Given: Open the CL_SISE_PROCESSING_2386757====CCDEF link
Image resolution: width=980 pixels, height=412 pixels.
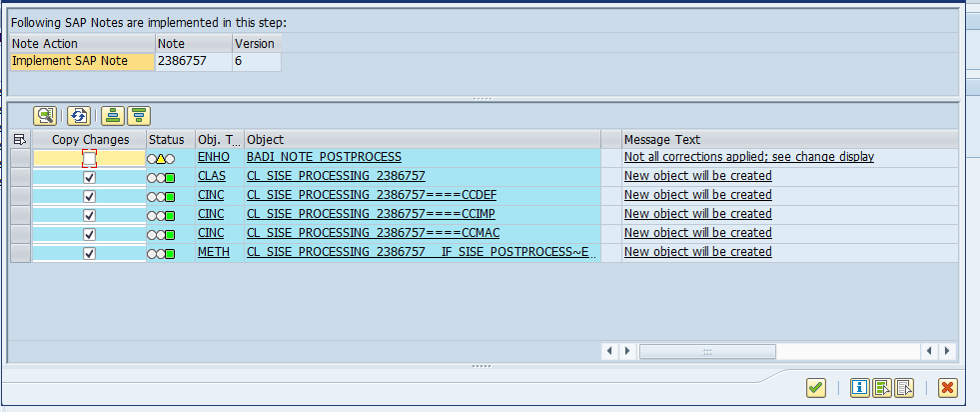Looking at the screenshot, I should (x=372, y=194).
